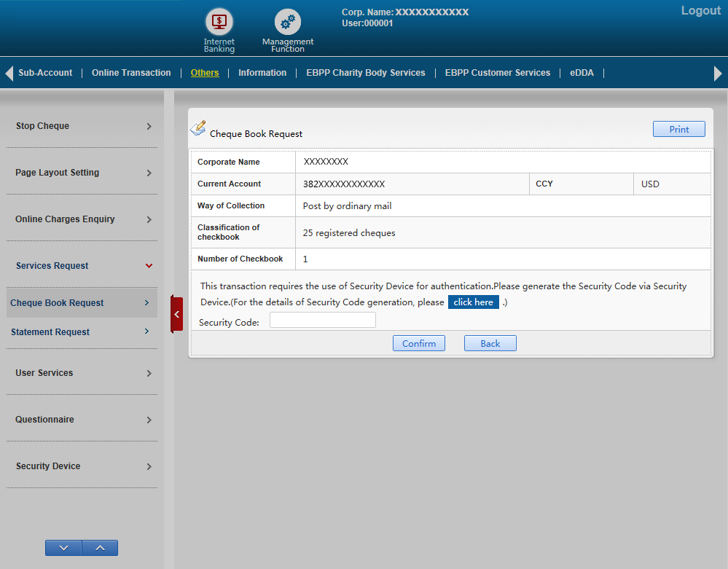Open Management Function gears icon

coord(288,22)
